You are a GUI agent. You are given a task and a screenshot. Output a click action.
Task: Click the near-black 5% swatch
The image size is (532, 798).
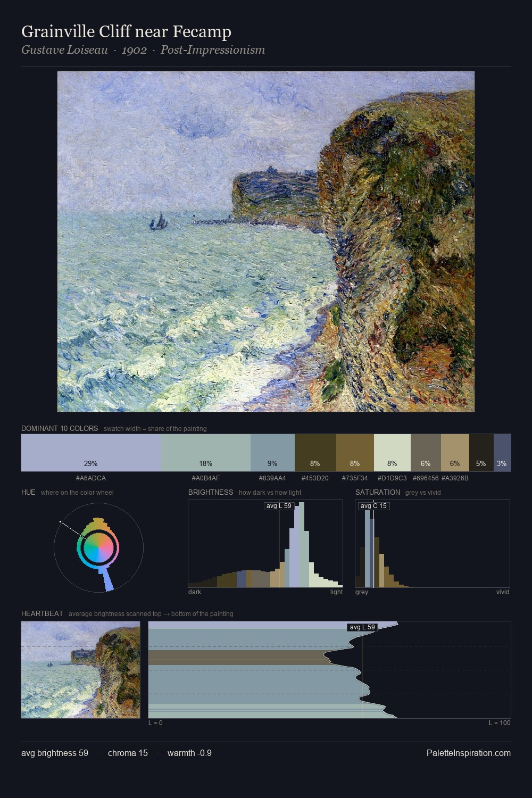coord(481,453)
